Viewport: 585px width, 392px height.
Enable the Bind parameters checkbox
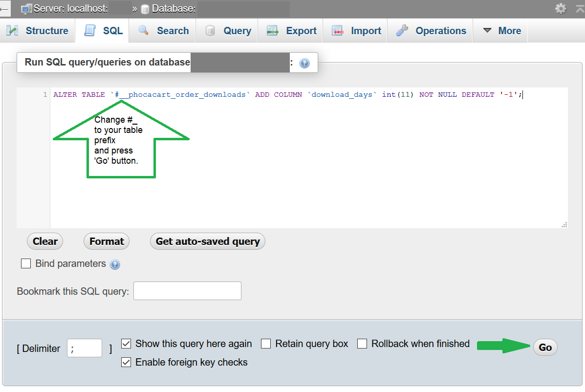pos(26,264)
